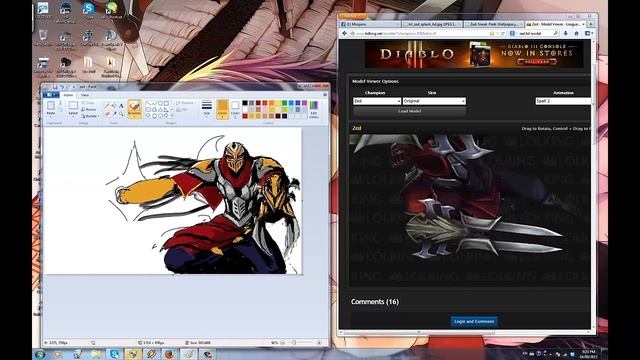
Task: Click the Firefox page vertical scrollbar
Action: coord(593,184)
